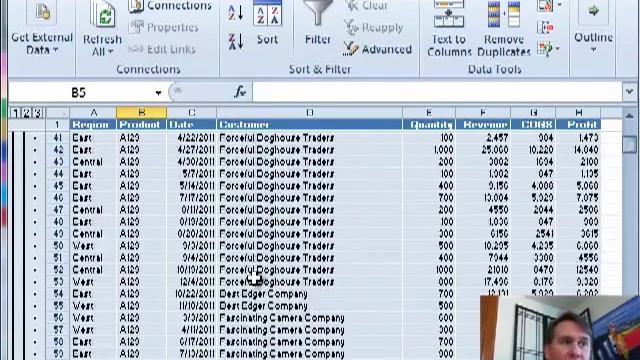Select column G header
Image resolution: width=640 pixels, height=360 pixels.
pyautogui.click(x=533, y=113)
